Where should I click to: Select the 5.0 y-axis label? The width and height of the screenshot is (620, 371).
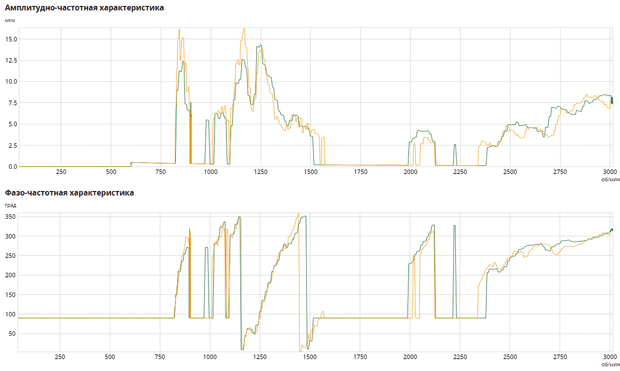point(12,124)
